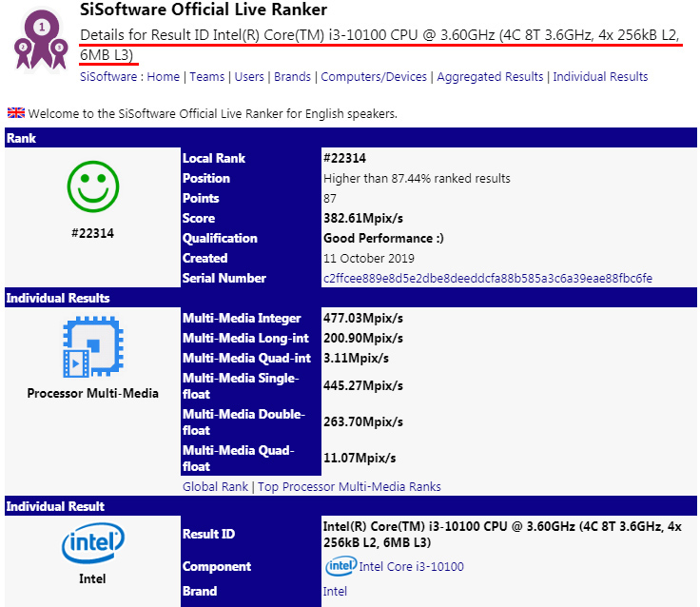
Task: Open the SiSoftware link
Action: coord(108,77)
